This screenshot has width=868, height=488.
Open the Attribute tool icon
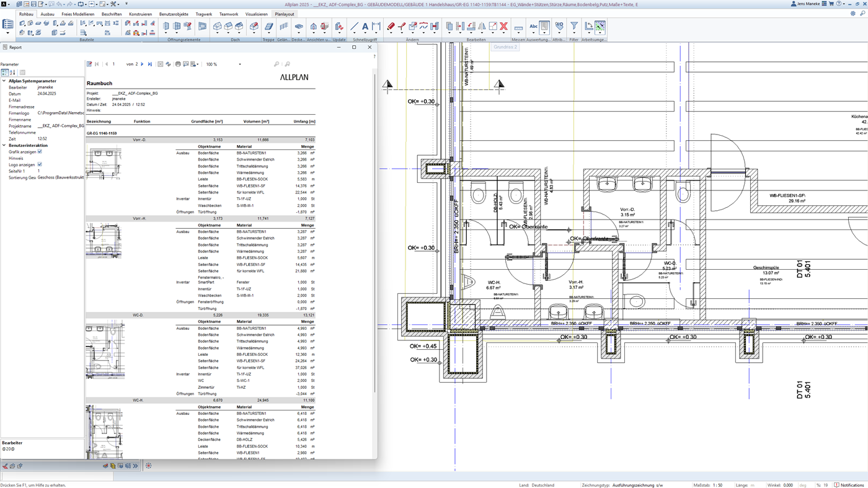pyautogui.click(x=559, y=27)
